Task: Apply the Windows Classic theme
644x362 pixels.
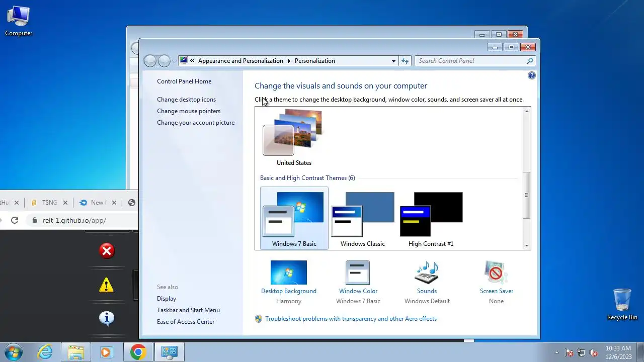Action: [363, 219]
